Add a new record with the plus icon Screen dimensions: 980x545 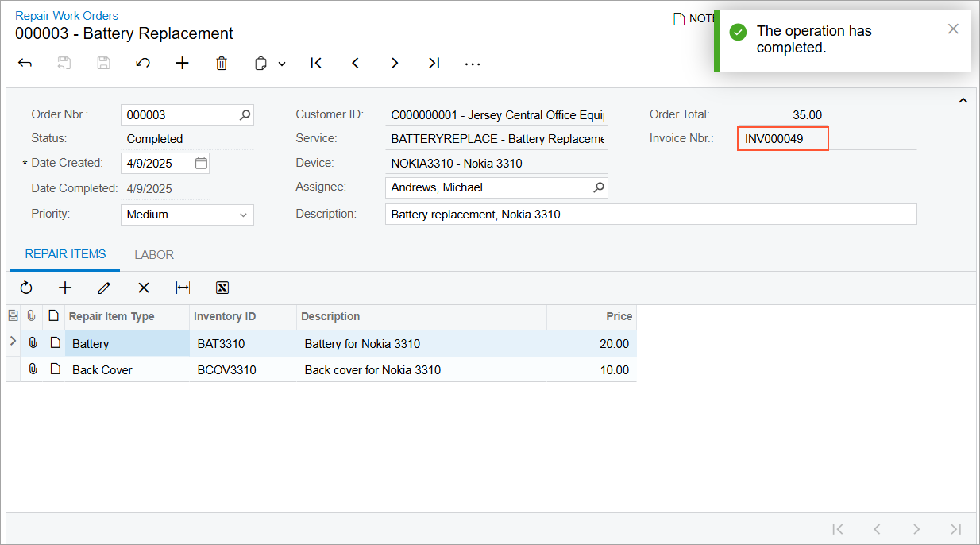(183, 64)
